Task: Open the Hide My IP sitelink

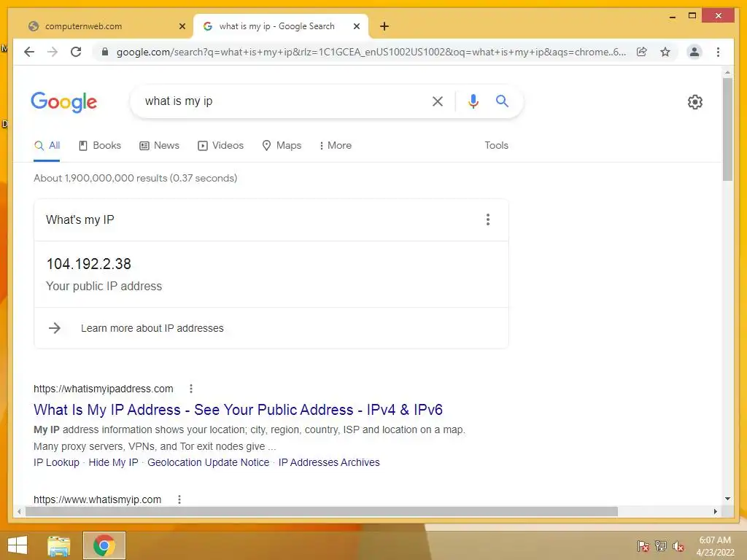Action: pos(113,462)
